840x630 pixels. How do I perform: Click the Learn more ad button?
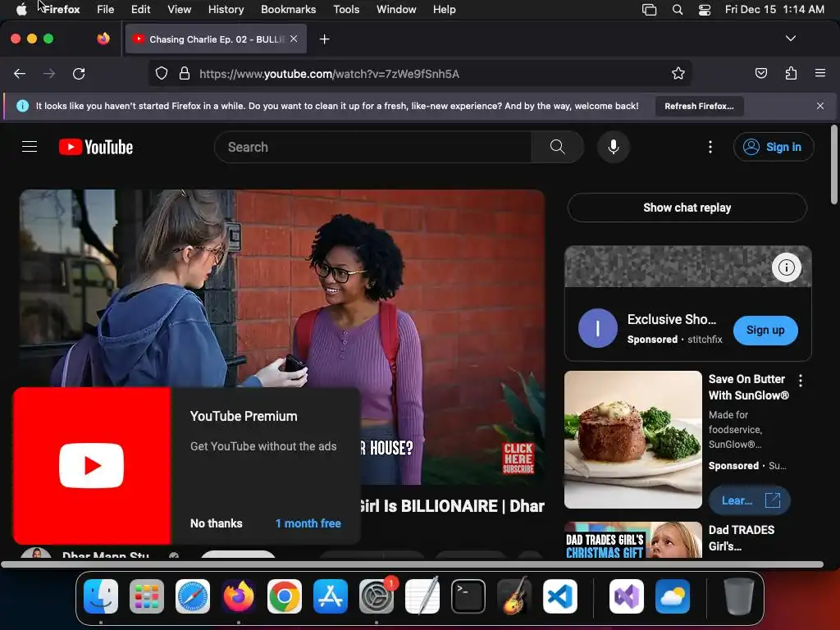[749, 500]
